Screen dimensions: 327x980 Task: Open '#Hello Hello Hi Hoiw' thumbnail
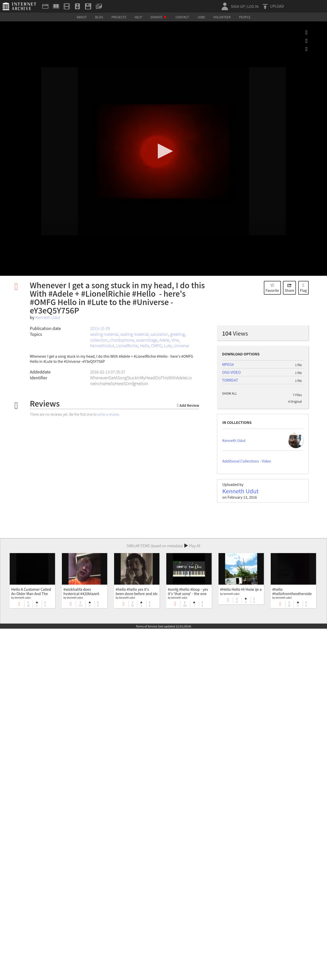pos(241,569)
